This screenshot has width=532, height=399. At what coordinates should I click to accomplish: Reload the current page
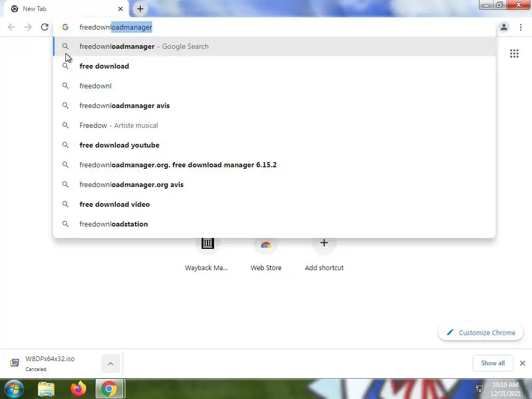point(45,27)
